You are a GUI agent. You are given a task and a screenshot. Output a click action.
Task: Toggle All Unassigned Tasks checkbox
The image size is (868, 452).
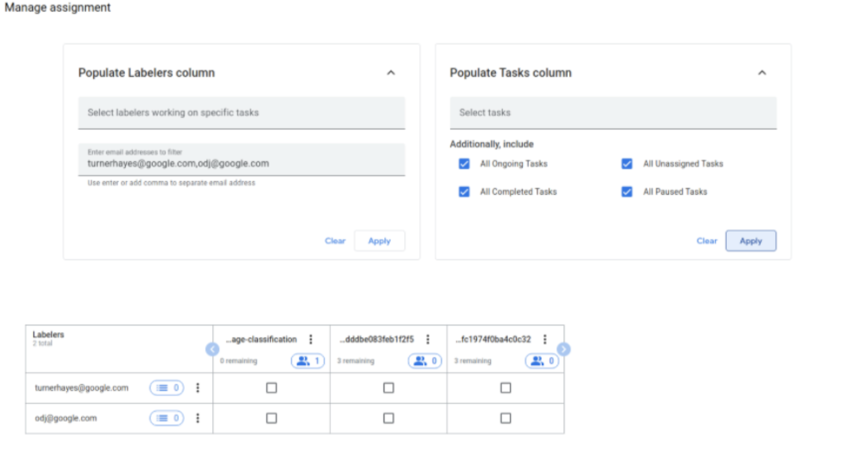click(x=627, y=164)
